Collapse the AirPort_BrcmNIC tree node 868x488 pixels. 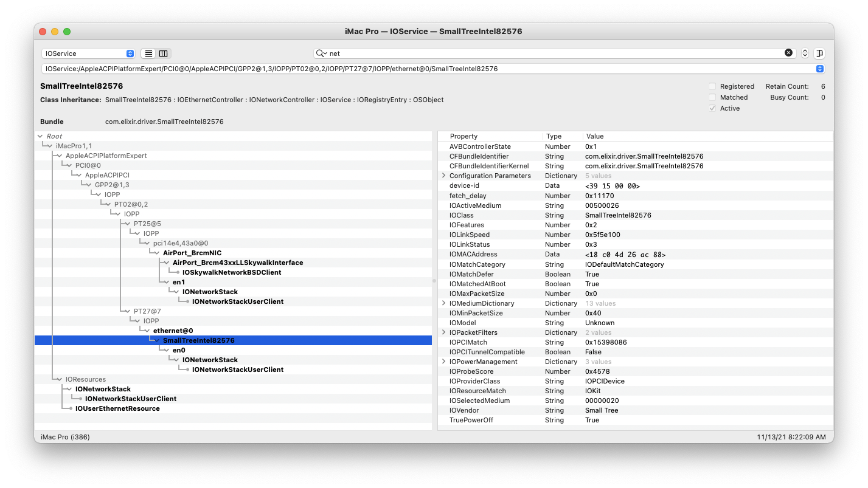click(157, 253)
